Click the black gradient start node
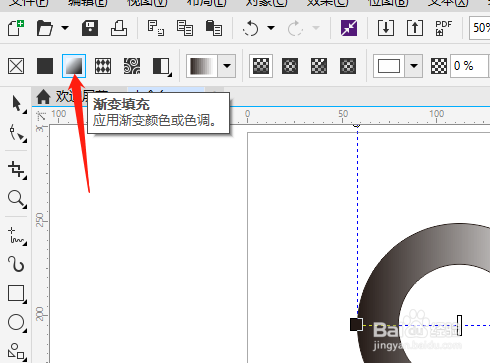The image size is (490, 363). tap(356, 324)
